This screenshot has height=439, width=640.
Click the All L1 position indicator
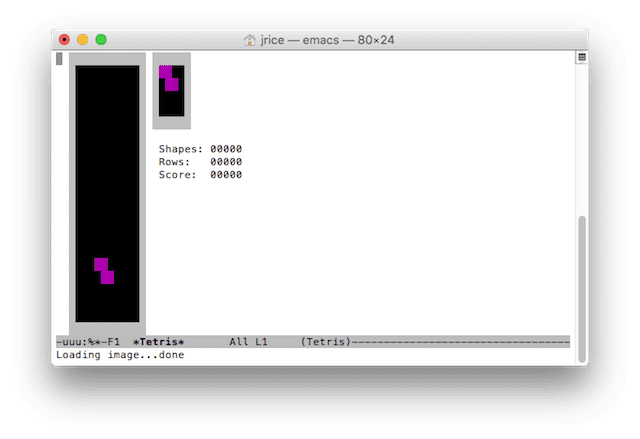click(248, 342)
